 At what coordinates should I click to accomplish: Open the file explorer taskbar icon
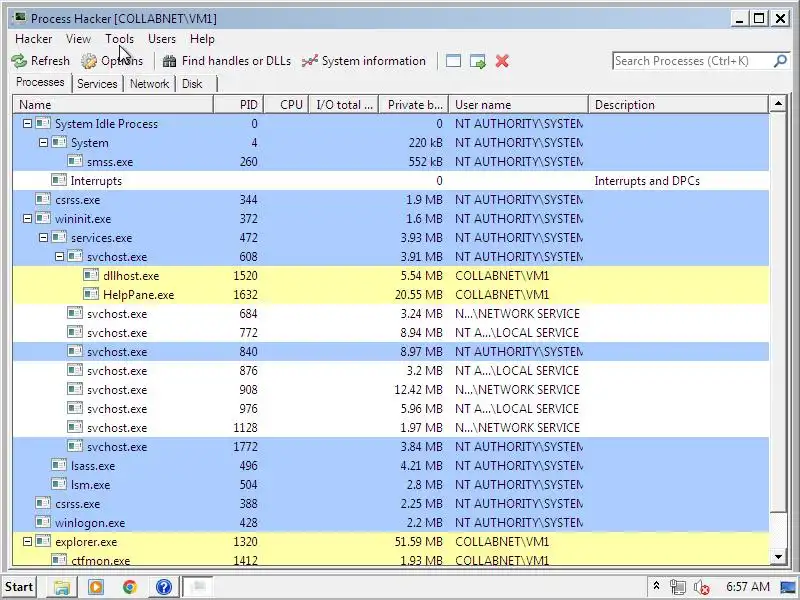click(62, 587)
